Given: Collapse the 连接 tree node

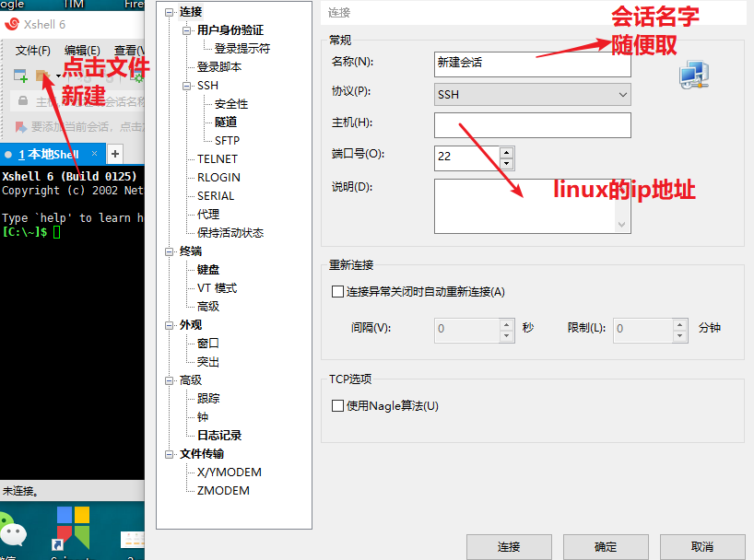Looking at the screenshot, I should [x=169, y=12].
